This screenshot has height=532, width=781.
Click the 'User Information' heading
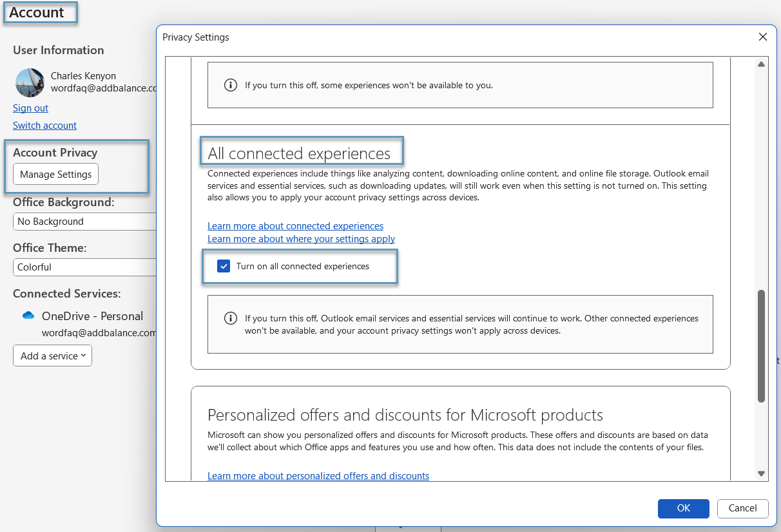(58, 50)
